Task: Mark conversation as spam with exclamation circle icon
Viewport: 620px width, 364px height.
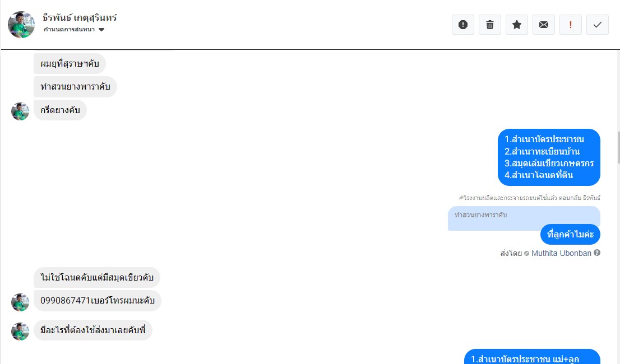Action: 462,25
